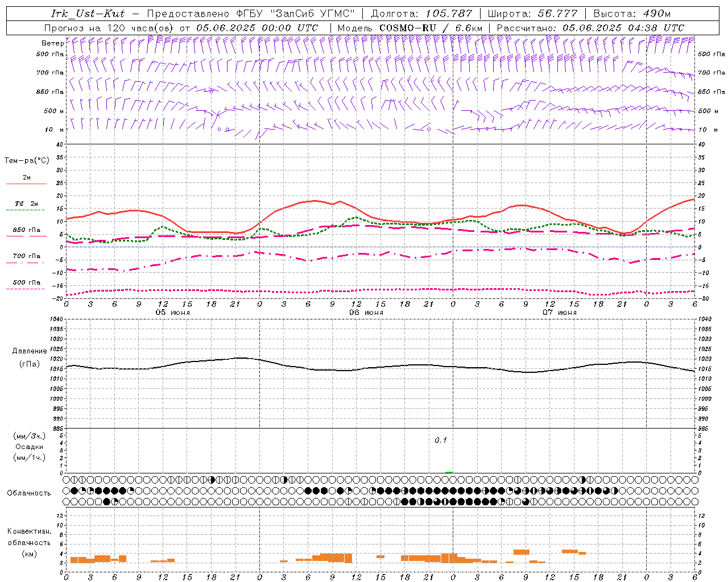Click the date label "07 июня"

[560, 313]
